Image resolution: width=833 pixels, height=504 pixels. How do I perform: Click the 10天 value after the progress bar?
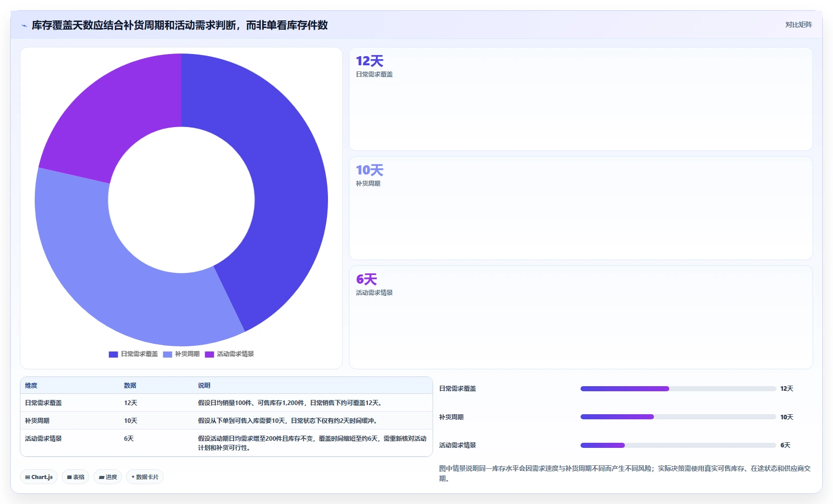pos(787,417)
